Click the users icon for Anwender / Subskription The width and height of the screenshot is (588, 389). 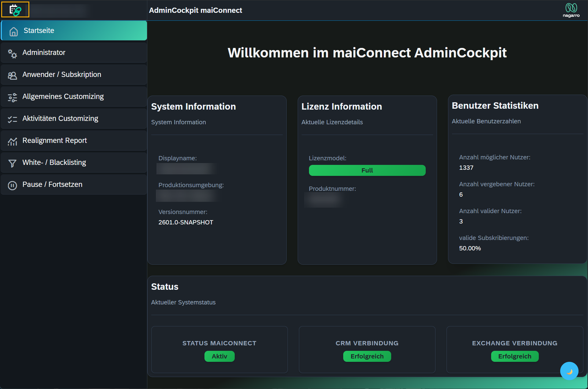pos(12,75)
